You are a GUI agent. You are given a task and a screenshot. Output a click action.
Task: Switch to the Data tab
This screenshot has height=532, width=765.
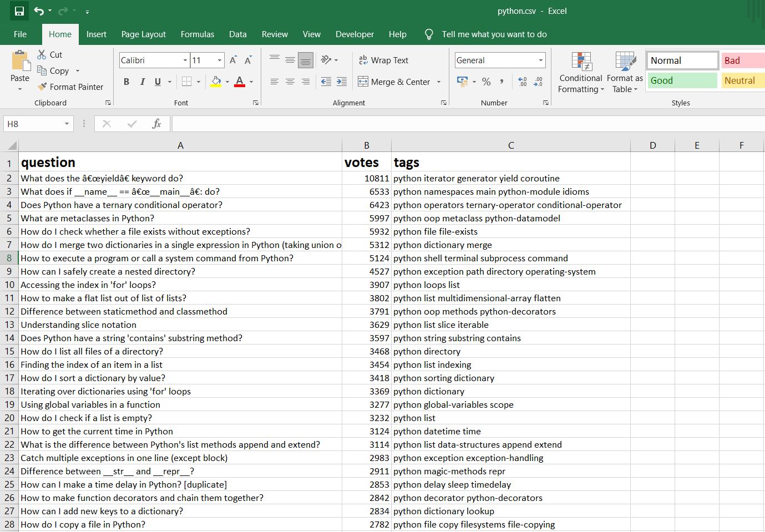(x=237, y=34)
